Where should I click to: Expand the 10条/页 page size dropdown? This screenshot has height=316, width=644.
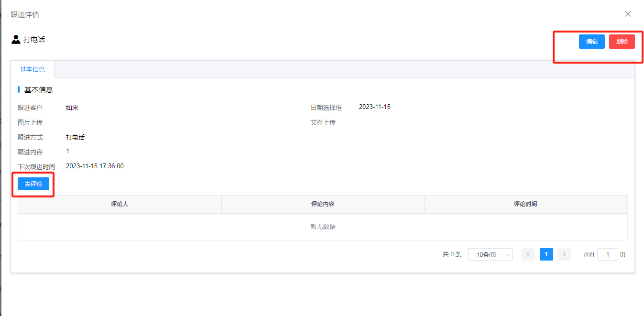tap(490, 255)
